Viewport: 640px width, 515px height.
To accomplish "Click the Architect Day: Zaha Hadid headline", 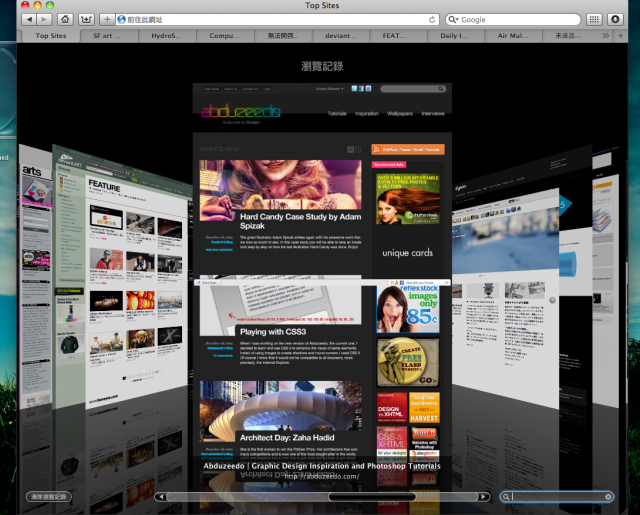I will point(287,438).
